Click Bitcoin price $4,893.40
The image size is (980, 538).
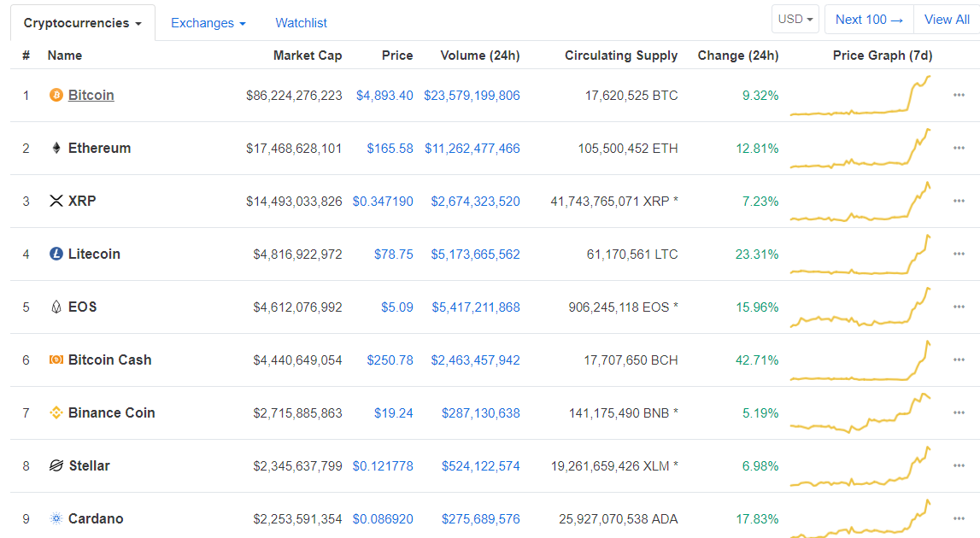point(384,96)
